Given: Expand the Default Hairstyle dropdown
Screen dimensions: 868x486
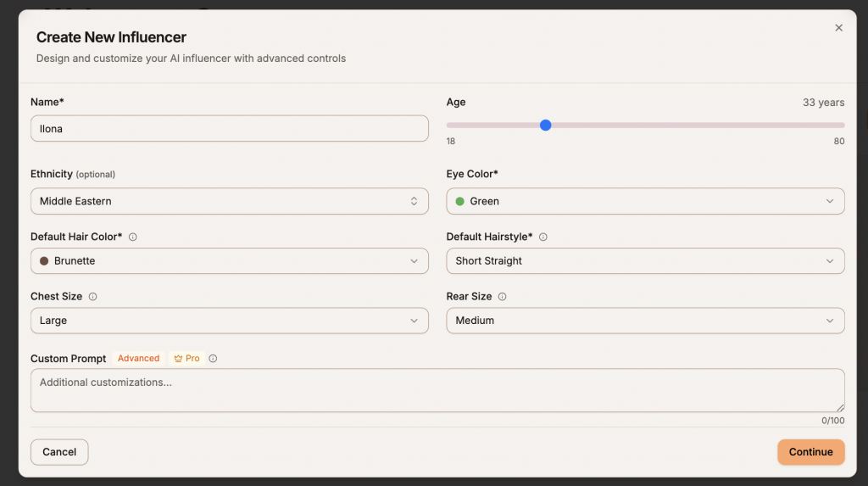Looking at the screenshot, I should coord(645,261).
